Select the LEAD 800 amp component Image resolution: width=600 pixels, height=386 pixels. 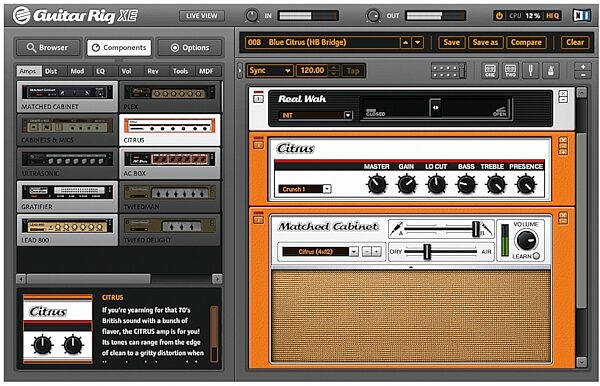[x=67, y=230]
